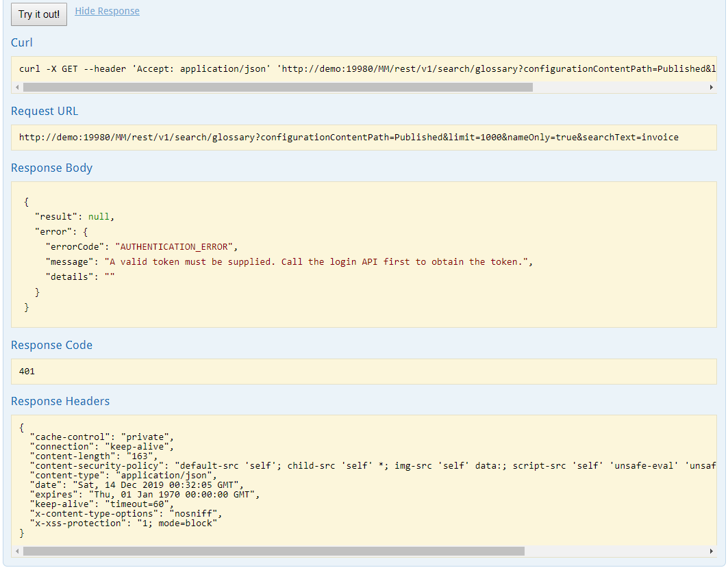Click the Response Body heading
This screenshot has width=728, height=570.
[51, 168]
